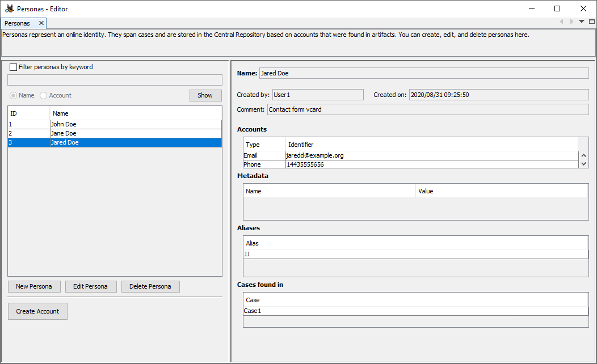The height and width of the screenshot is (364, 597).
Task: Sort accounts by Type column header
Action: [264, 145]
